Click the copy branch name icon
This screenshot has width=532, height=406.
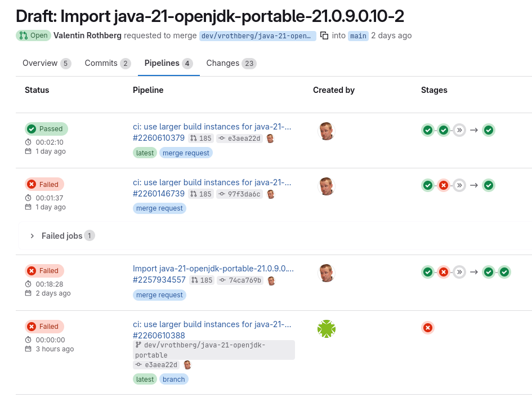coord(324,35)
